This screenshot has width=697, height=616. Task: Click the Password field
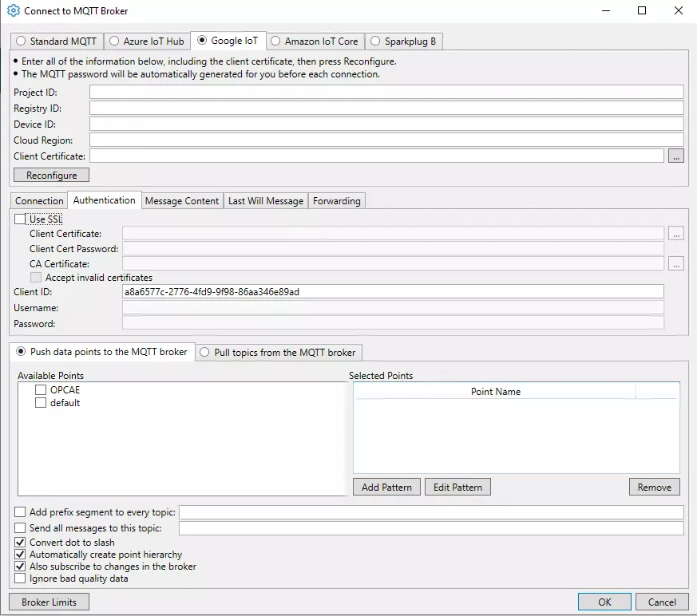tap(393, 323)
